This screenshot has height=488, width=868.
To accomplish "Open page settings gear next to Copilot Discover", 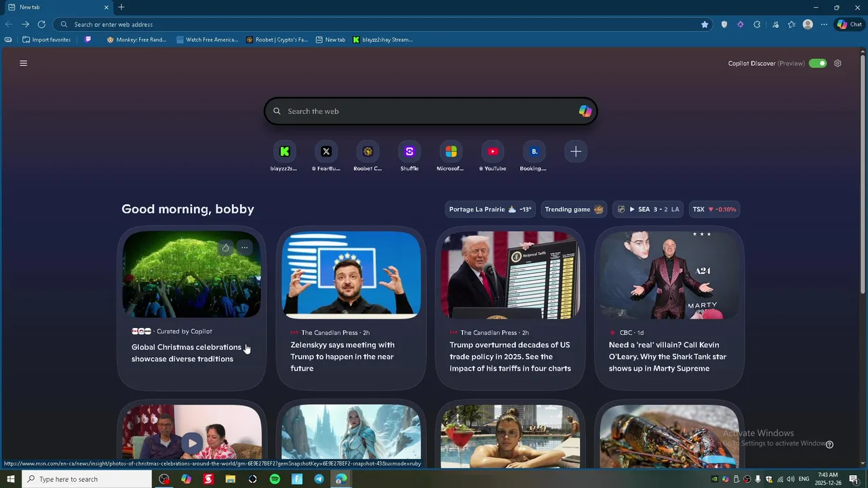I will 837,63.
